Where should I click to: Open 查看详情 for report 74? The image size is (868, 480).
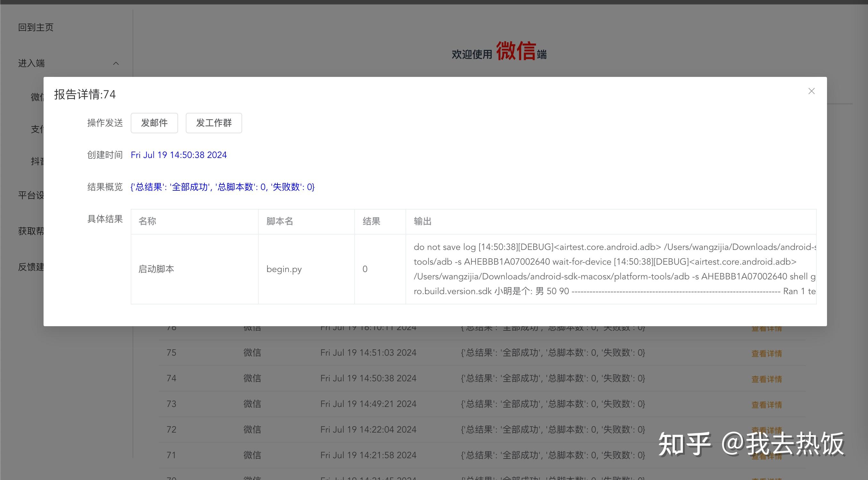766,379
